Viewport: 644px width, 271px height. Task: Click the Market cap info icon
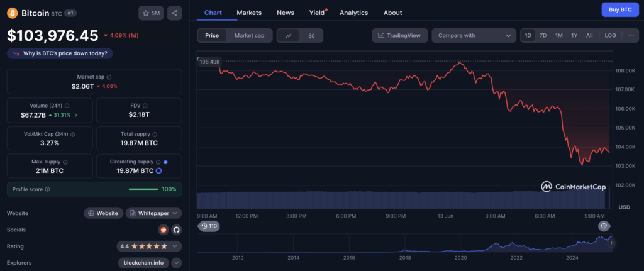click(x=109, y=77)
